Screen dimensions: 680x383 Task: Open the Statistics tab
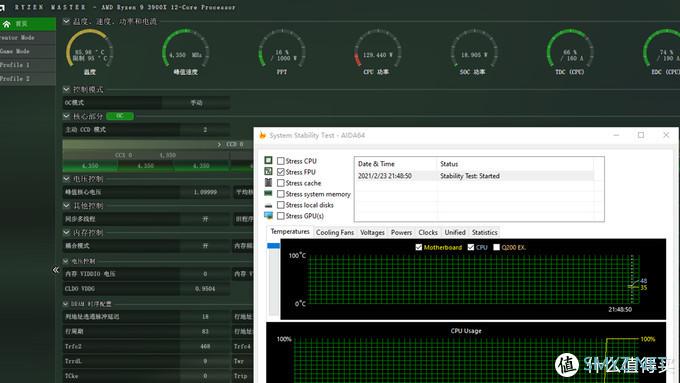click(x=484, y=232)
